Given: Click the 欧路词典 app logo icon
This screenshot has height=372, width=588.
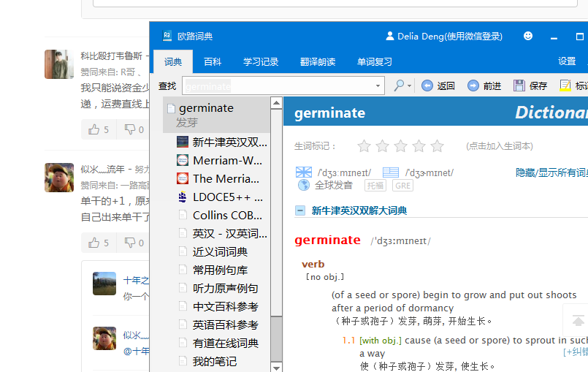Looking at the screenshot, I should pos(167,36).
